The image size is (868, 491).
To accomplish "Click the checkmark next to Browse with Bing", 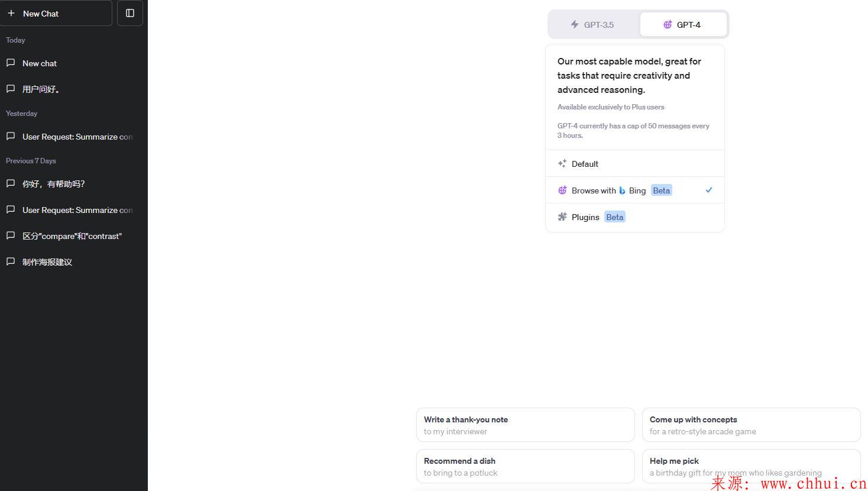I will (x=709, y=190).
